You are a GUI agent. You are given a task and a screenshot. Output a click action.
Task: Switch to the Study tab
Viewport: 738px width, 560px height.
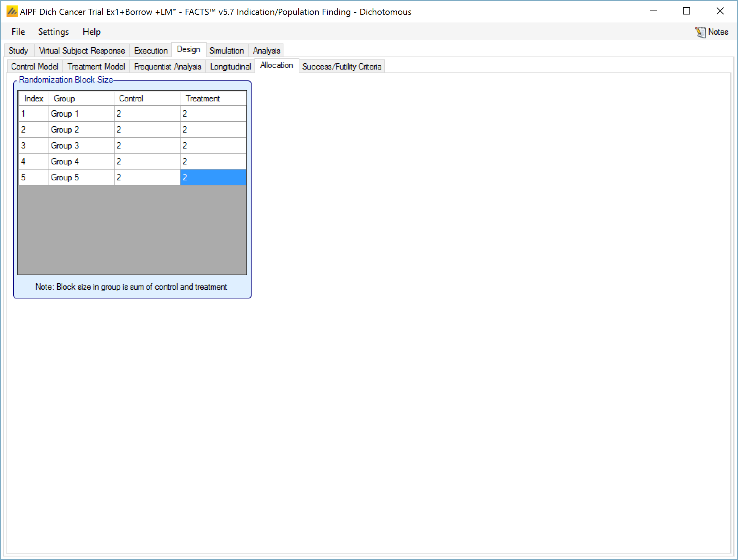tap(18, 51)
